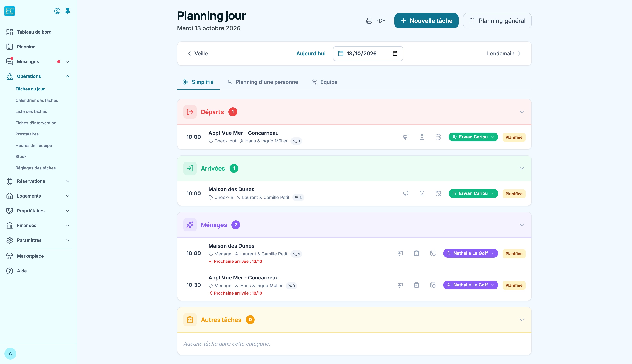Click the megaphone icon for the 10:00 Maison des Dunes ménage

[x=400, y=253]
